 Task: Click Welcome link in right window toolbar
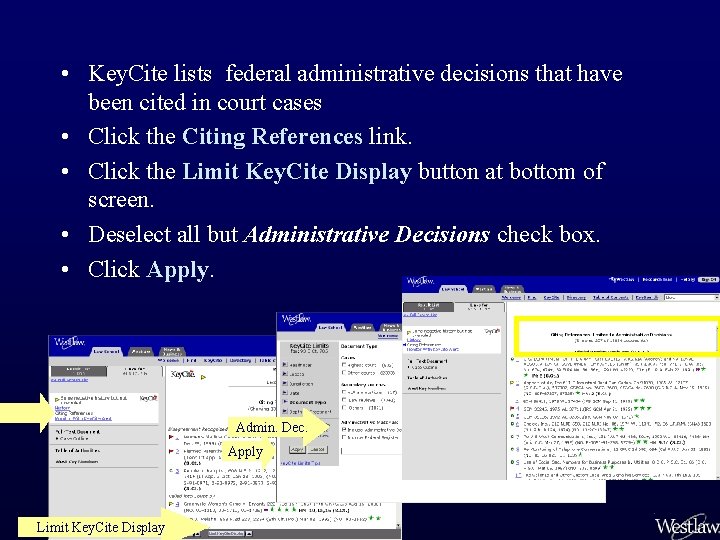pos(512,298)
